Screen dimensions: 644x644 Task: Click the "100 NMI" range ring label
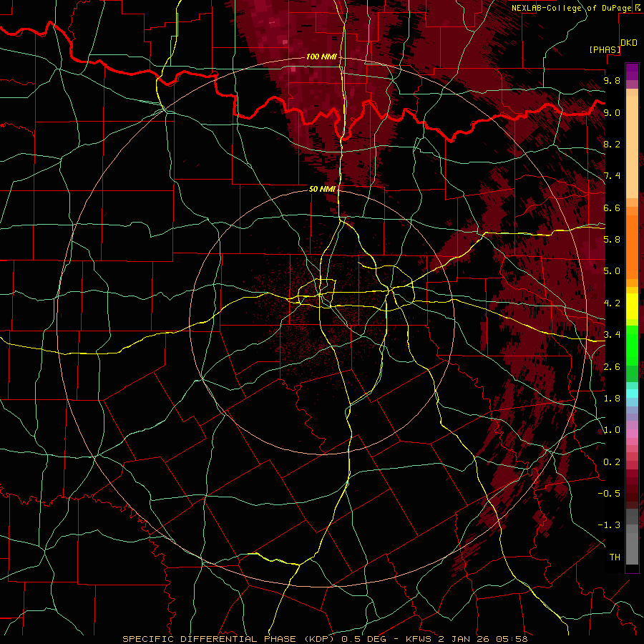click(x=321, y=57)
